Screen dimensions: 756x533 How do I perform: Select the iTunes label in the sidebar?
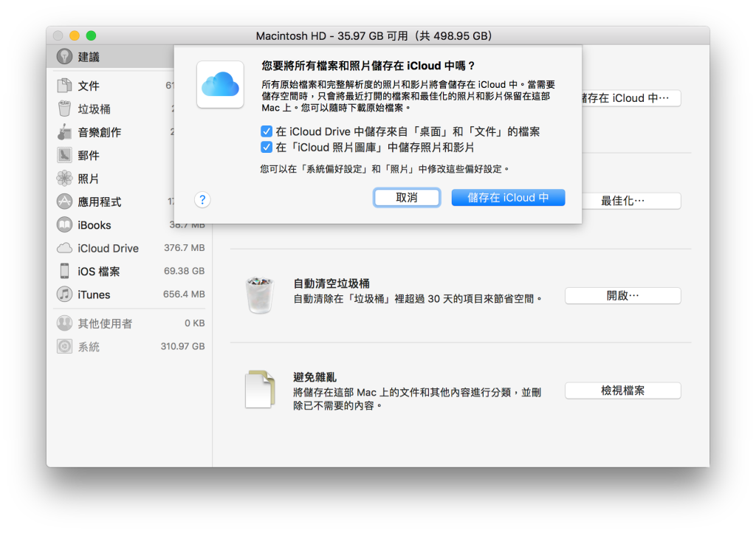(94, 295)
